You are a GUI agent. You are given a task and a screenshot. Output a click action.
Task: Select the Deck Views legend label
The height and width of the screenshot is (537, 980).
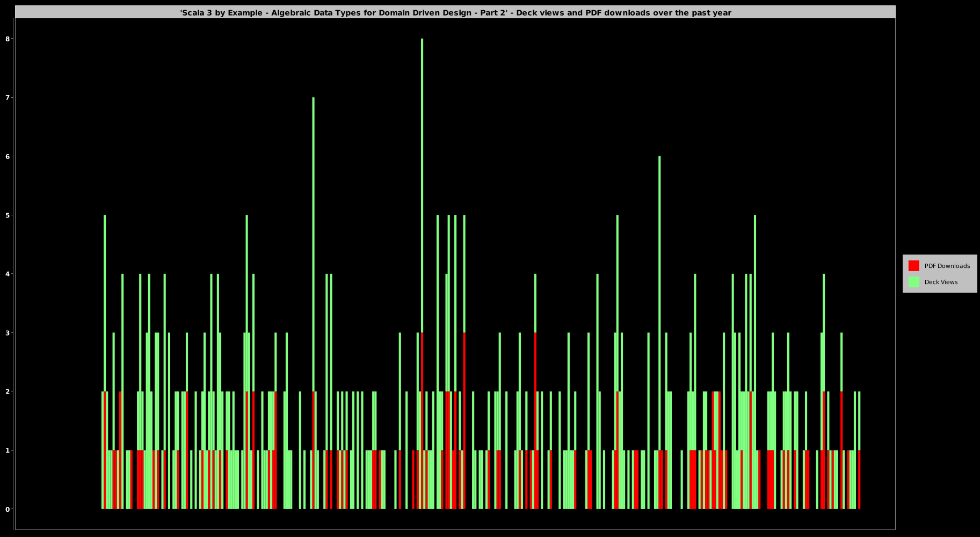(941, 282)
